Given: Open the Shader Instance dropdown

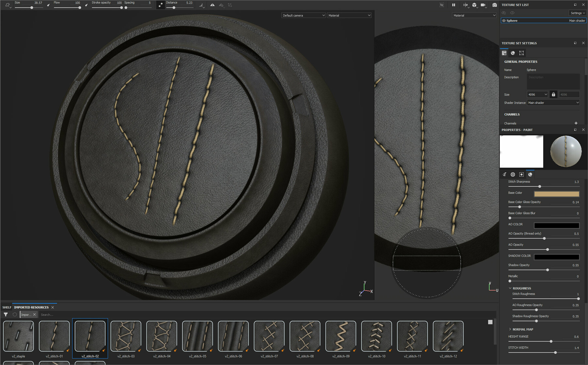Looking at the screenshot, I should tap(553, 103).
